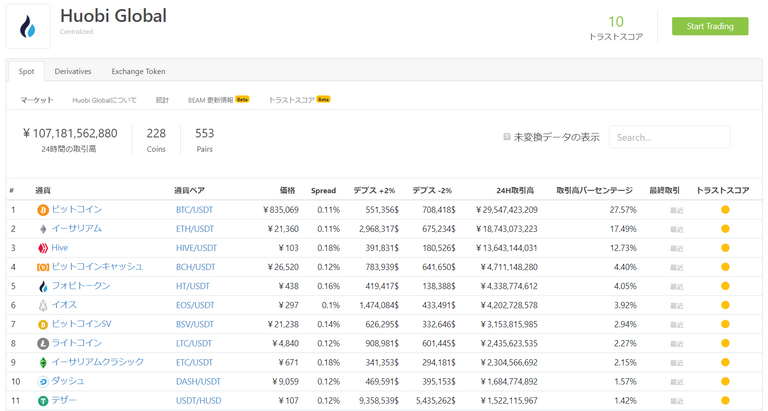The width and height of the screenshot is (768, 411).
Task: Click the ¥835,069 price value
Action: point(281,210)
